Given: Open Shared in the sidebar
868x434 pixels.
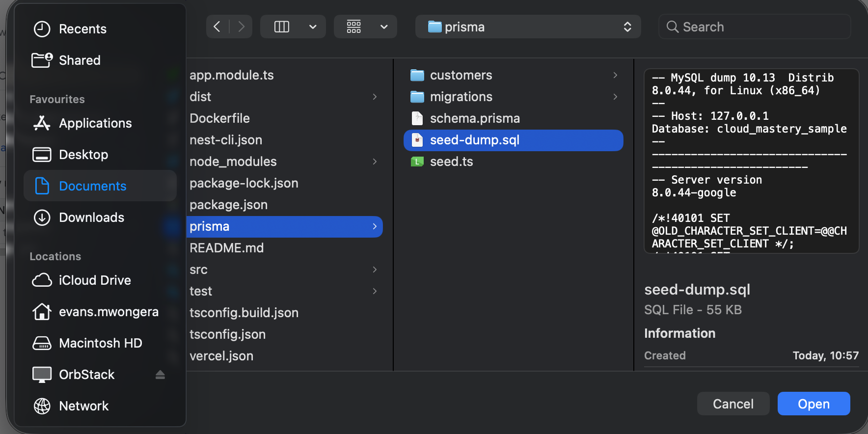Looking at the screenshot, I should point(80,60).
